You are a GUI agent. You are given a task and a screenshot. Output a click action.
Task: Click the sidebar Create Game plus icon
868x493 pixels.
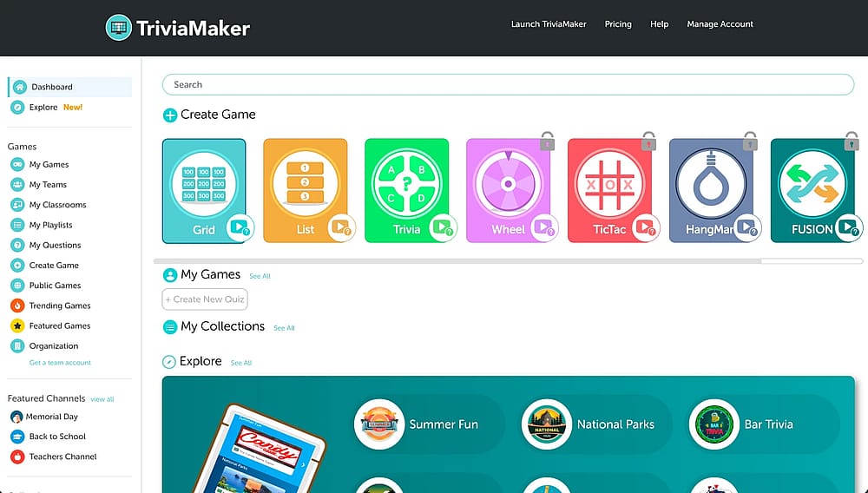coord(17,266)
